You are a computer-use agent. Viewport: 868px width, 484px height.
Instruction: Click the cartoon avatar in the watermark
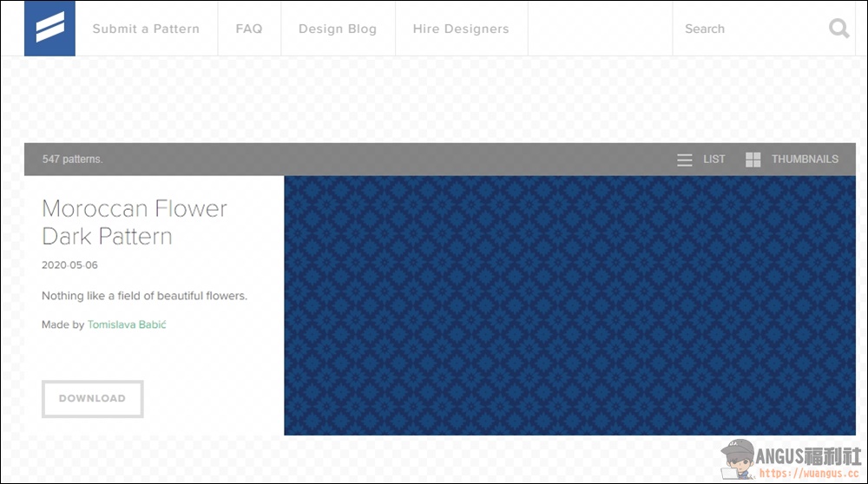(738, 459)
